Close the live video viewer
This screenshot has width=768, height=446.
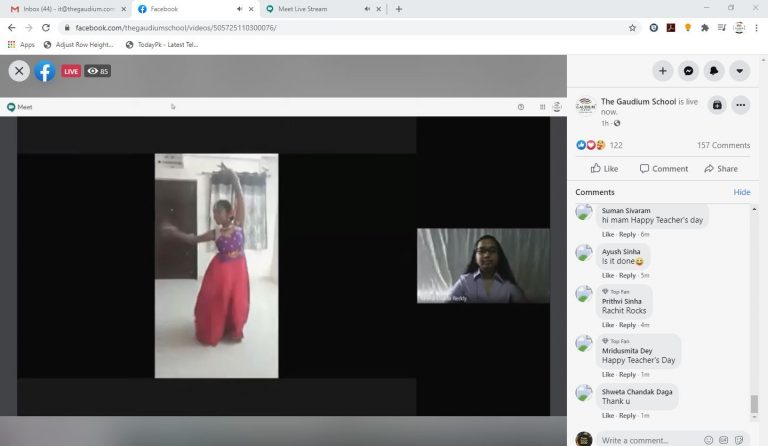[19, 71]
